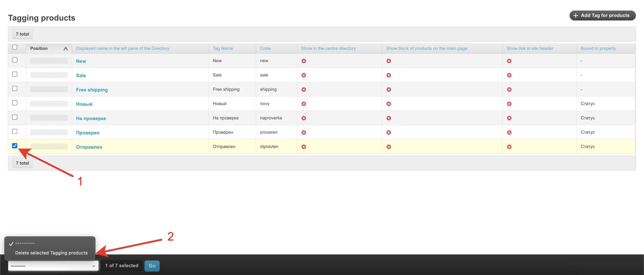Uncheck the Отправлен row checkbox

(15, 146)
